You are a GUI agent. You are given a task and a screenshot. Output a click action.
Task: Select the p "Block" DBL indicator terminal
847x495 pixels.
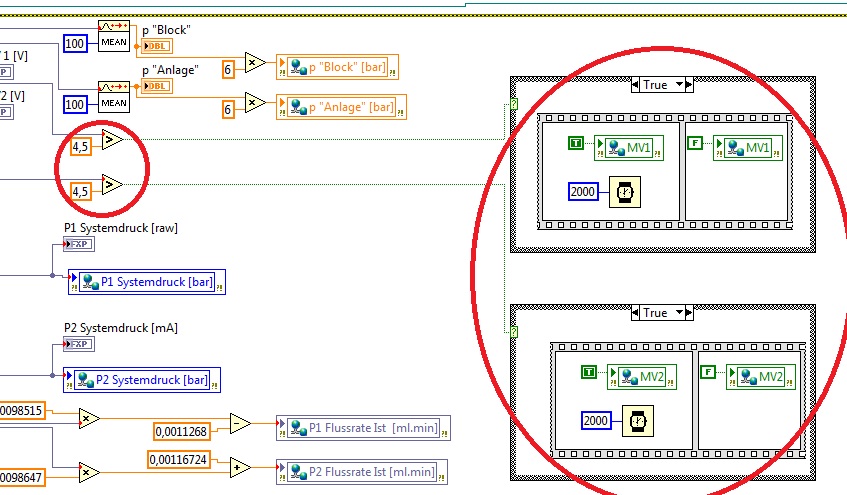coord(157,46)
